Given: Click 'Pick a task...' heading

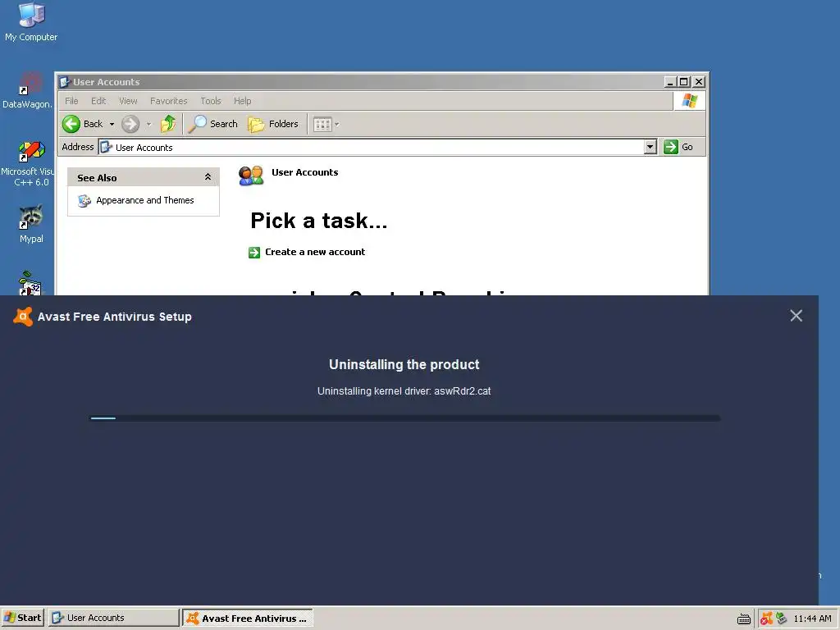Looking at the screenshot, I should (319, 221).
